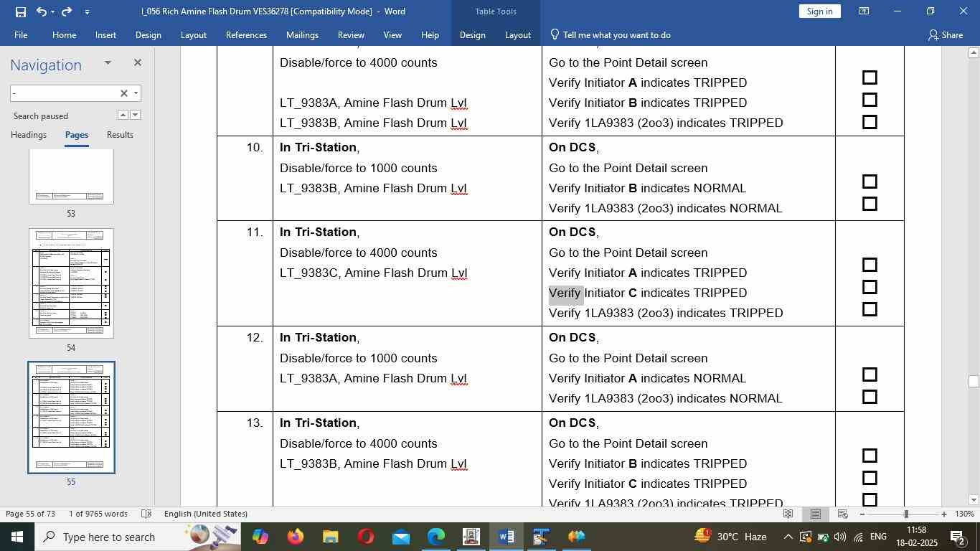Screen dimensions: 980x551
Task: Click English (United States) language indicator
Action: coord(206,514)
